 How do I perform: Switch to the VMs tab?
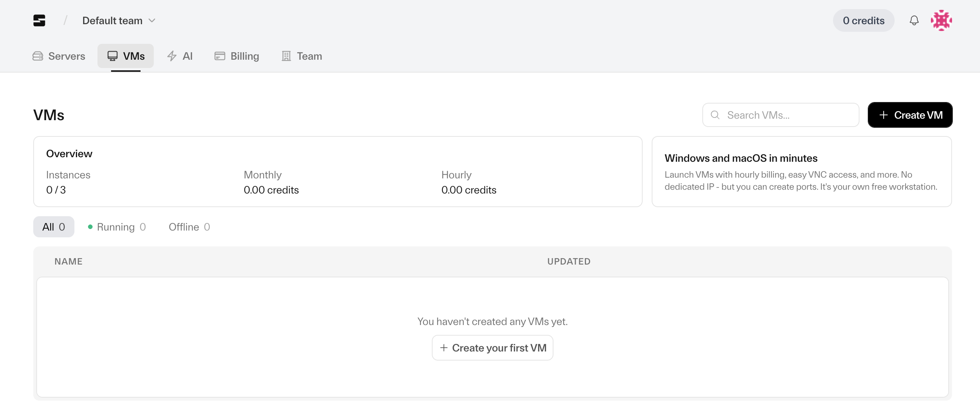[125, 56]
